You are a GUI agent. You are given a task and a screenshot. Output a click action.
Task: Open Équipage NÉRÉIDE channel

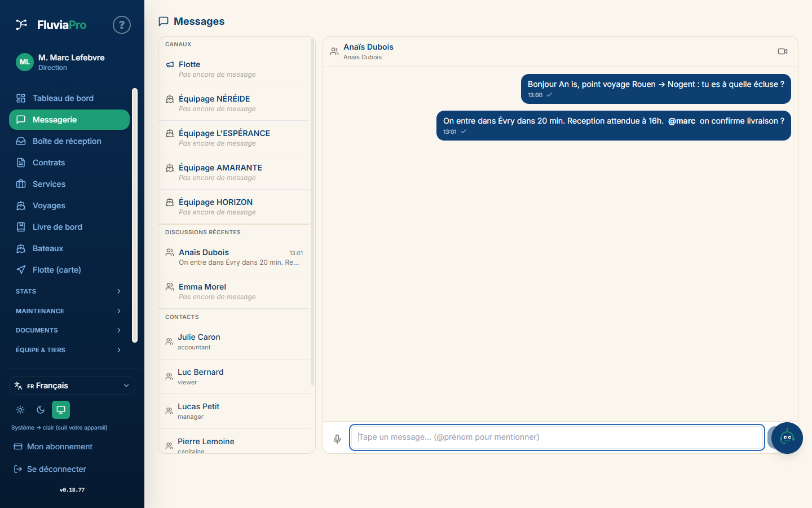point(234,103)
